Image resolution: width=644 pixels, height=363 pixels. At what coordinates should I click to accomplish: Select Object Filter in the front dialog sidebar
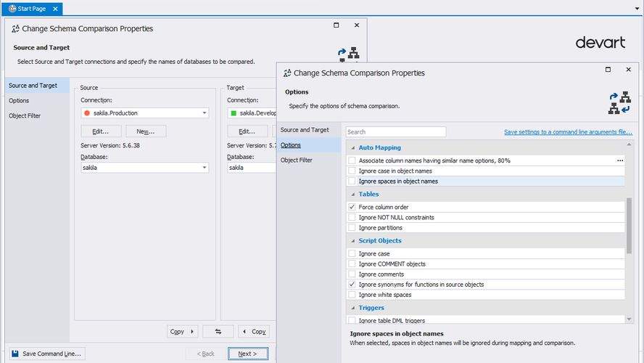pyautogui.click(x=296, y=160)
